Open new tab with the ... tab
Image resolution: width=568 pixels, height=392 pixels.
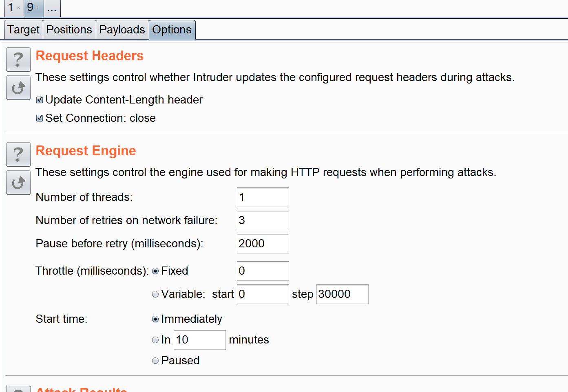(x=52, y=7)
